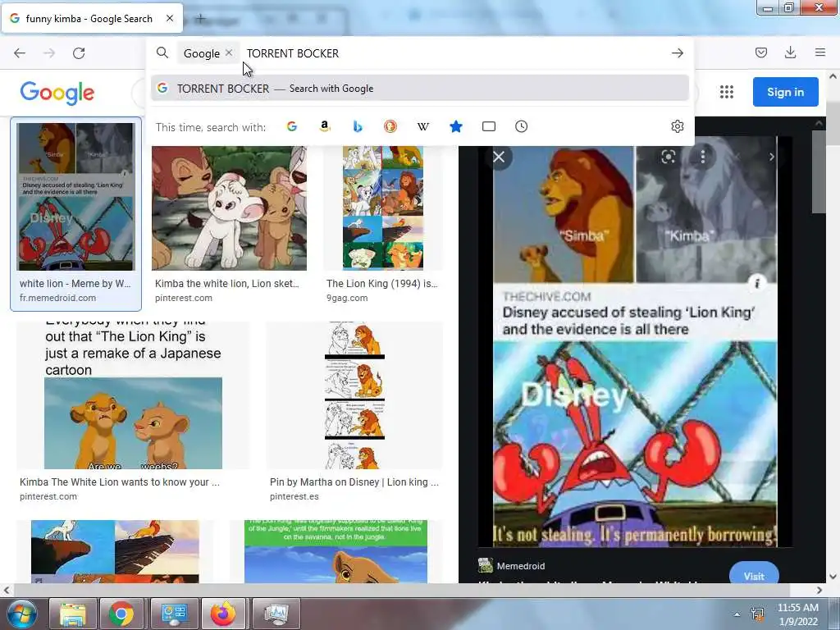This screenshot has height=630, width=840.
Task: Remove the Google search engine chip
Action: pyautogui.click(x=229, y=52)
